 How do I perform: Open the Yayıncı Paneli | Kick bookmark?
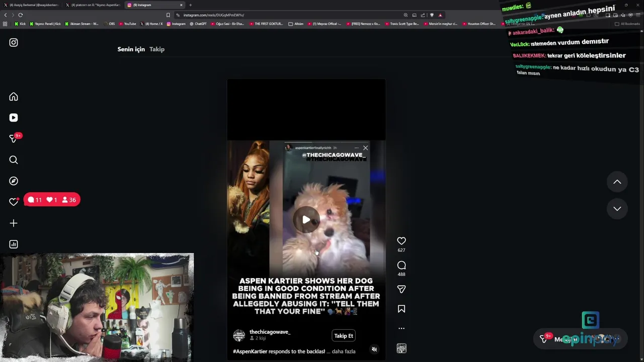46,24
